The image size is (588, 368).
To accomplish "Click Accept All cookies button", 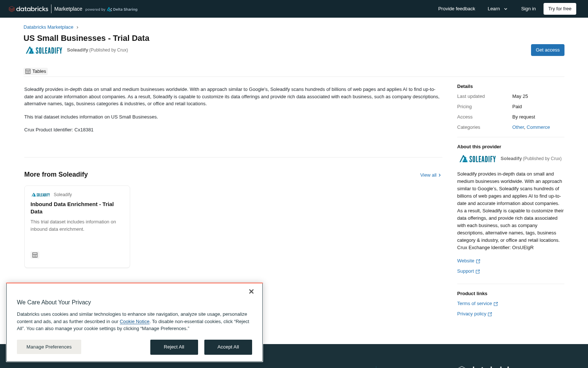I will (228, 347).
